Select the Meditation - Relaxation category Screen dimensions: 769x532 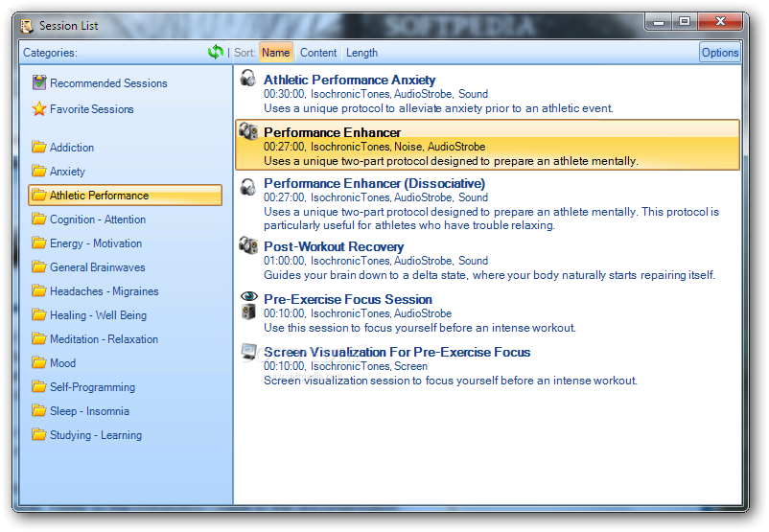point(104,339)
